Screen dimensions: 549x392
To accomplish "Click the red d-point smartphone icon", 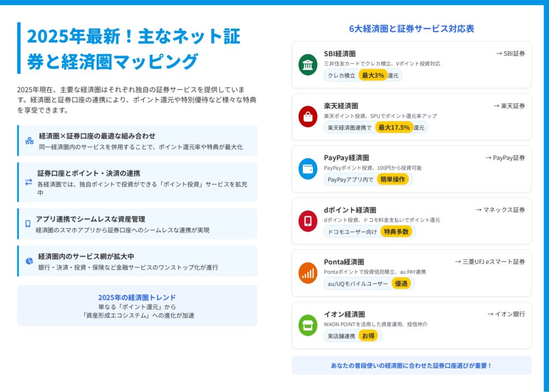I will (308, 221).
